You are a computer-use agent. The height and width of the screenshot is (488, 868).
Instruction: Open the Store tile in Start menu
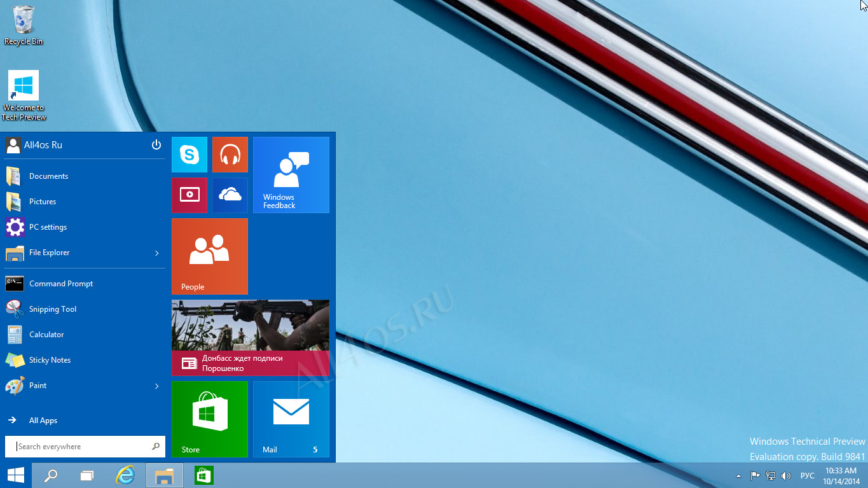pyautogui.click(x=210, y=419)
